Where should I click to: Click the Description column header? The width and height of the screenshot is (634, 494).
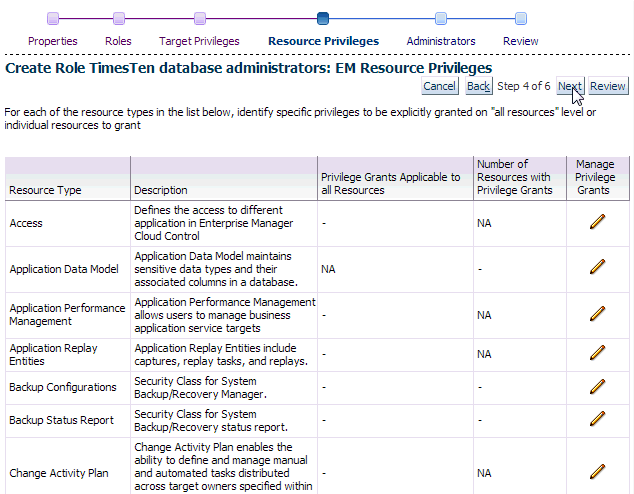tap(160, 190)
